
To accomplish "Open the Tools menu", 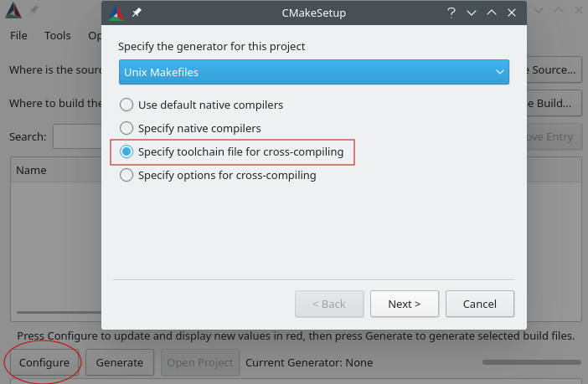I will (58, 36).
